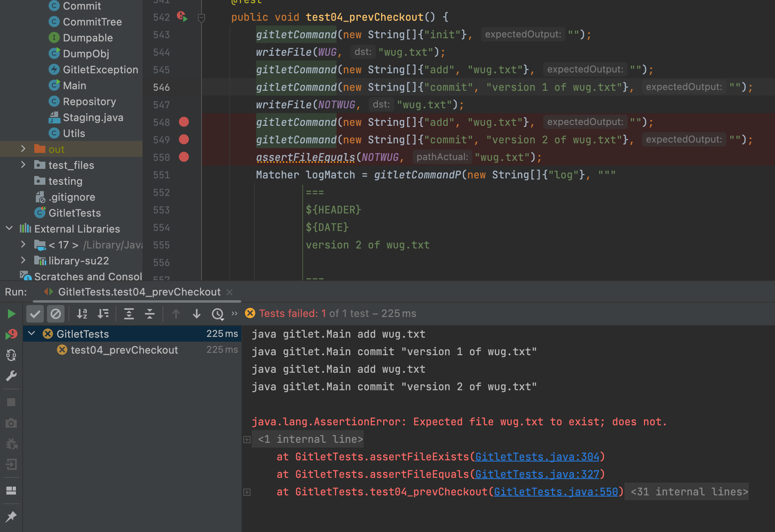The image size is (775, 532).
Task: Open test history clock icon
Action: (217, 314)
